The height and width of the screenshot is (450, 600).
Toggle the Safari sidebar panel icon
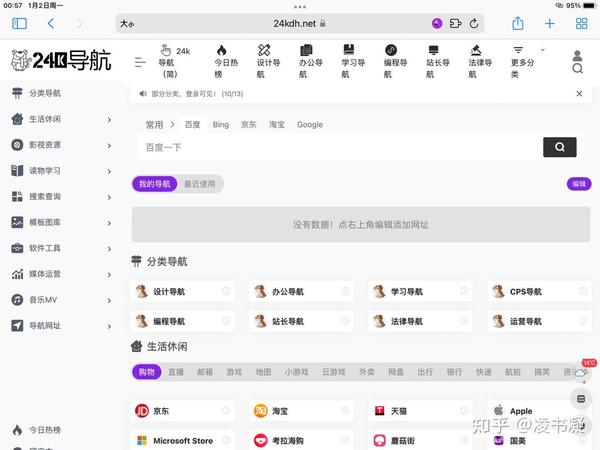(x=19, y=24)
